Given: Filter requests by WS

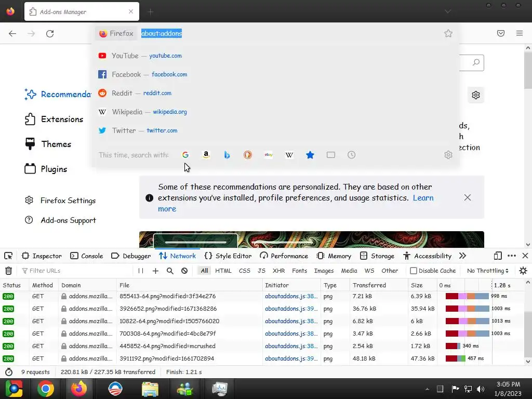Looking at the screenshot, I should [369, 271].
